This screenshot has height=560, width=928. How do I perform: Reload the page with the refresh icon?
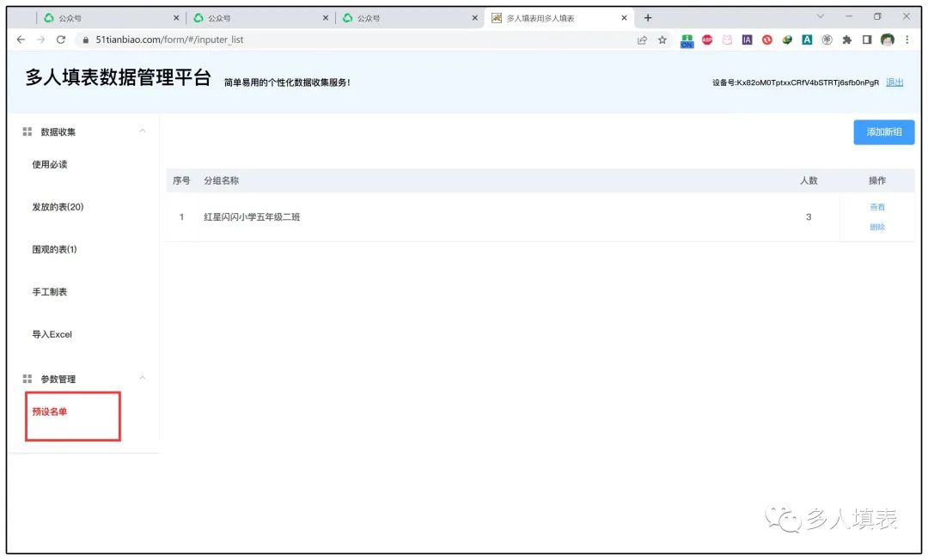coord(60,40)
